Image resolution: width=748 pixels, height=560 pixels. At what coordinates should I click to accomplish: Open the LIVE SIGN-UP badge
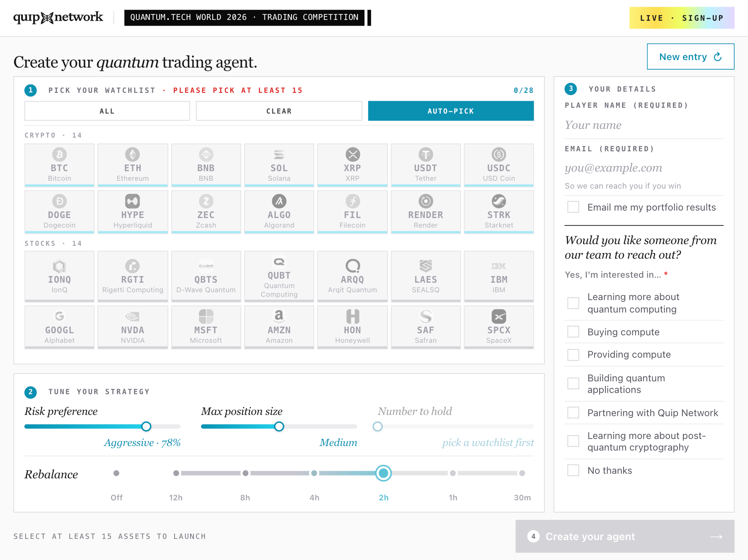(x=682, y=18)
